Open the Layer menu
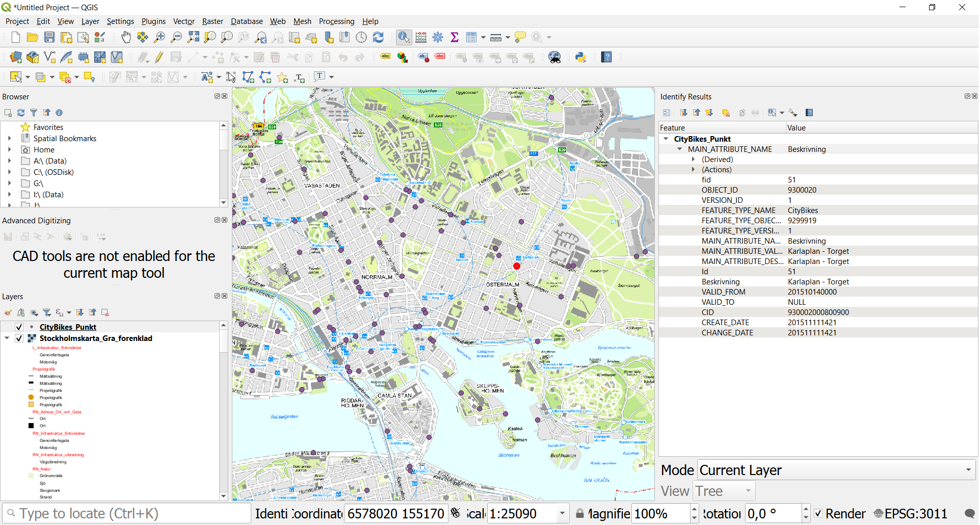Image resolution: width=980 pixels, height=525 pixels. click(x=90, y=21)
